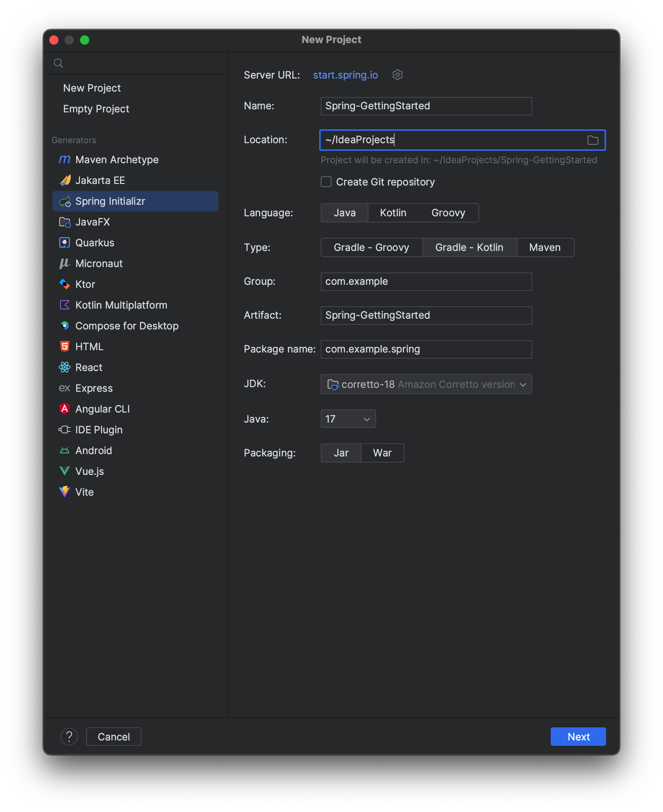Click the generator search field
Viewport: 663px width, 812px height.
click(135, 63)
